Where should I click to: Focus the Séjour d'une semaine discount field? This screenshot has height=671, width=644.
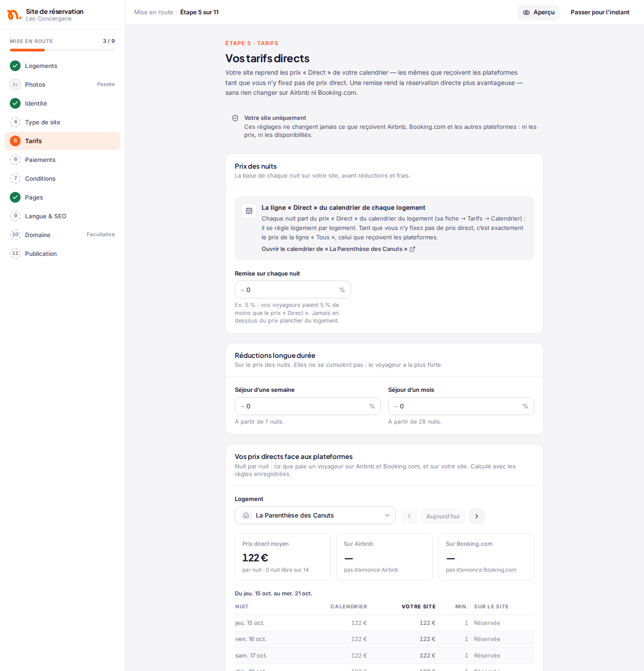pyautogui.click(x=308, y=406)
